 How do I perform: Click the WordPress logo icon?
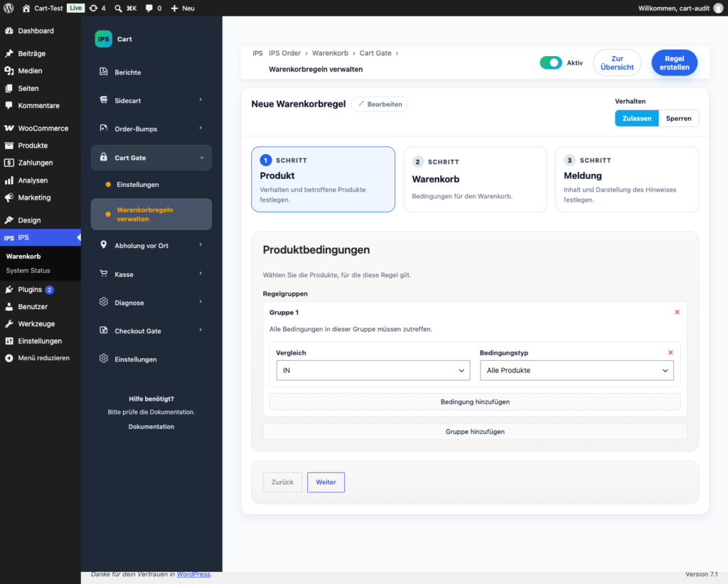(x=9, y=8)
